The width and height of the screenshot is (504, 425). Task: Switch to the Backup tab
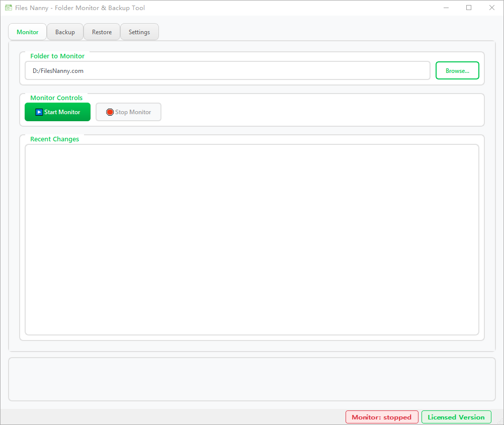tap(65, 32)
